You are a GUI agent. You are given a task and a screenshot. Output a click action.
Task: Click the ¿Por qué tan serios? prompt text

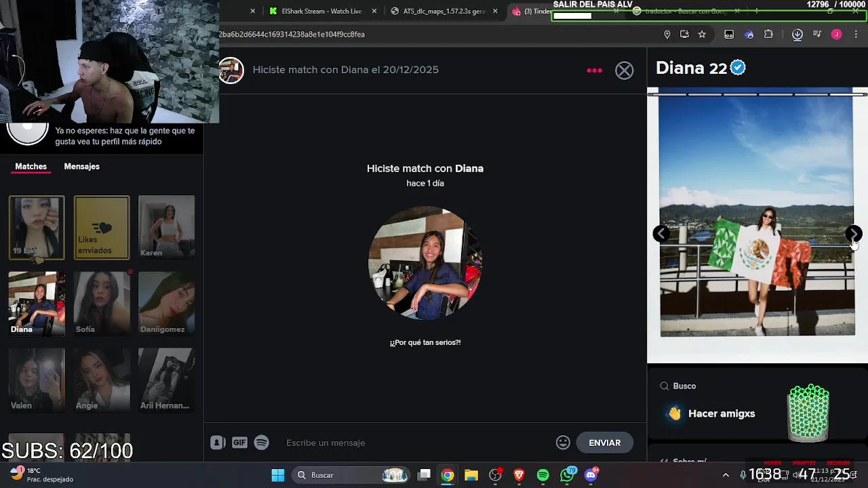[x=425, y=342]
